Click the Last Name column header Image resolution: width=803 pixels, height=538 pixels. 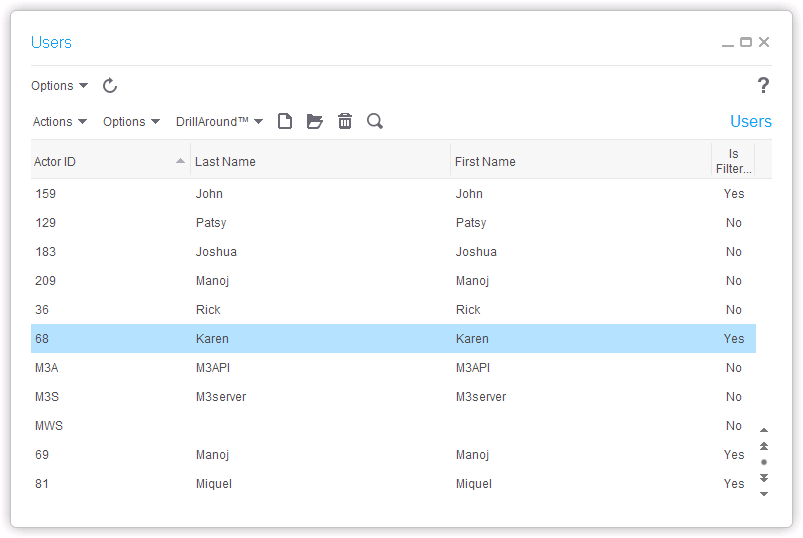coord(320,162)
